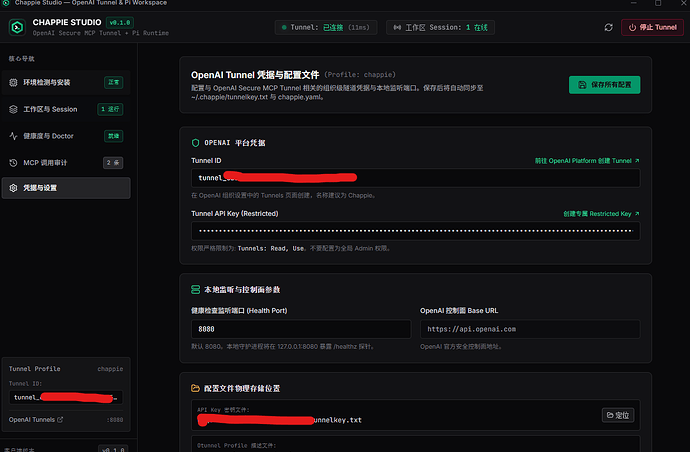Click the v0.1.0 version badge in header
Screen dimensions: 690x452
click(x=120, y=22)
